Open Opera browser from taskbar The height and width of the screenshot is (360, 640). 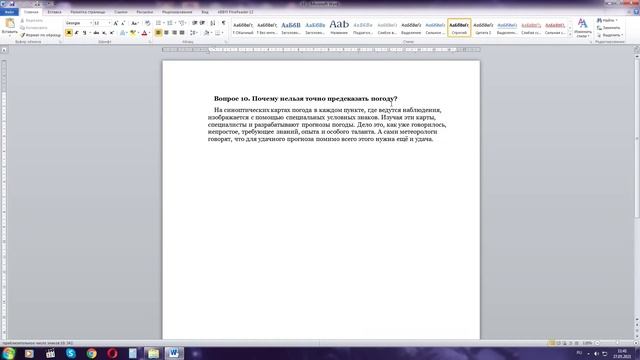[112, 353]
